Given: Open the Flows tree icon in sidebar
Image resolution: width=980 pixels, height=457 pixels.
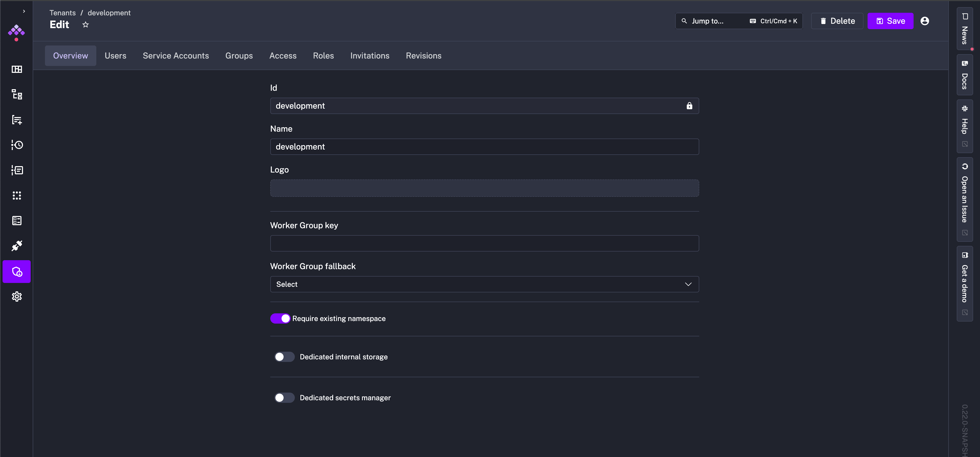Looking at the screenshot, I should 17,94.
